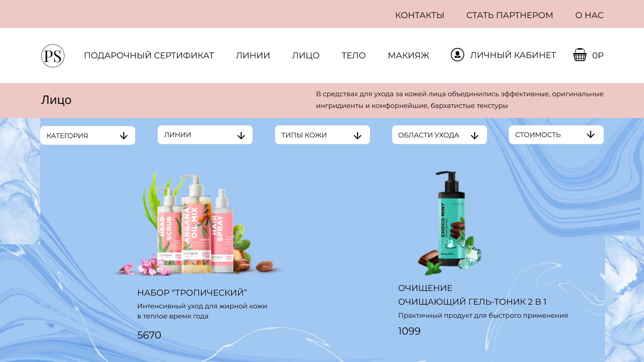Click the arrow in the СТОИМОСТЬ filter
The width and height of the screenshot is (644, 362).
pyautogui.click(x=591, y=134)
